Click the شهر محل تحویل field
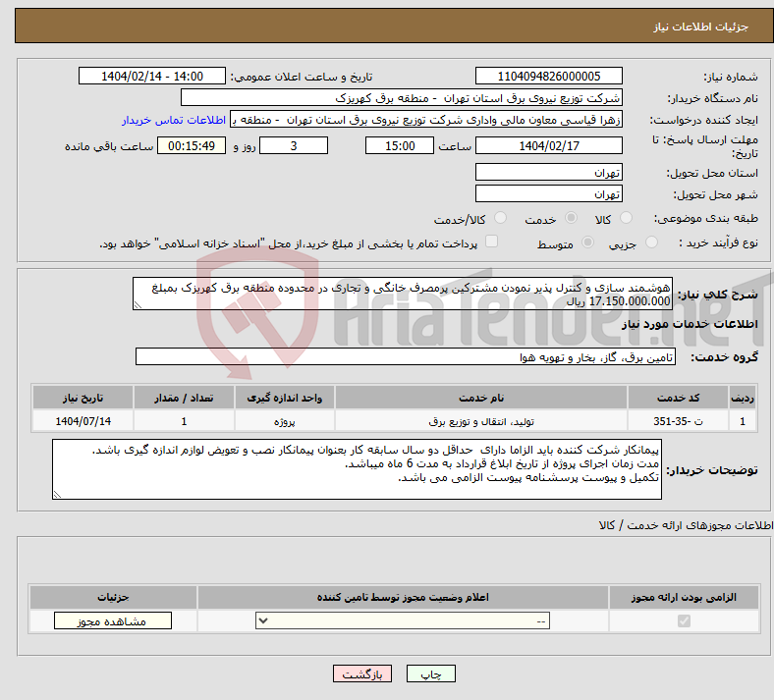Viewport: 774px width, 700px height. (548, 194)
